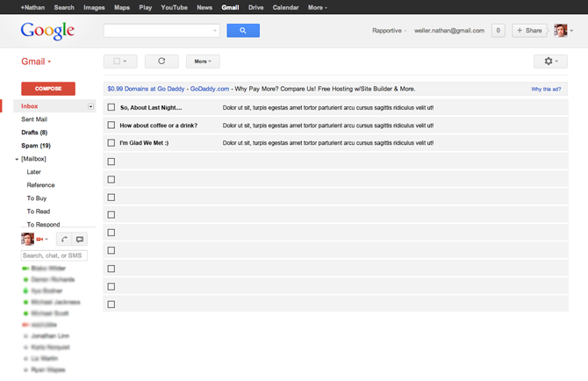This screenshot has height=381, width=588.
Task: Click the 'Why this ad?' link
Action: [x=546, y=89]
